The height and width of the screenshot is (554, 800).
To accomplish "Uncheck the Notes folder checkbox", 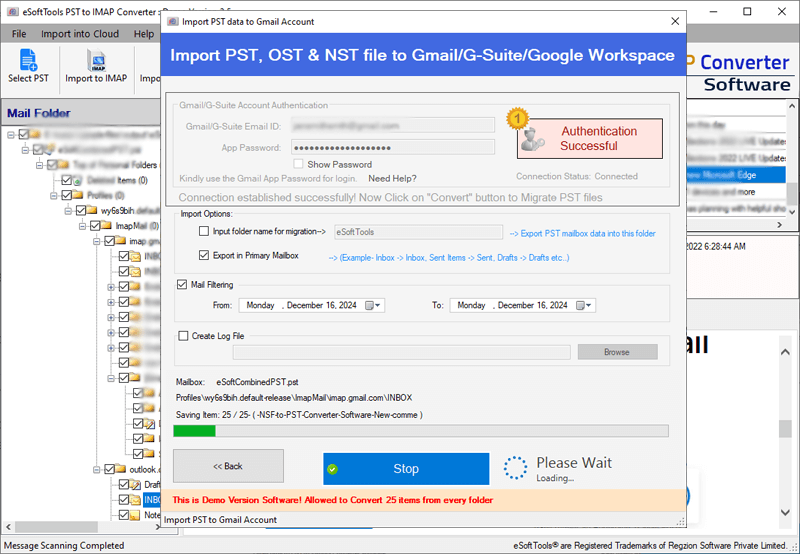I will point(123,515).
